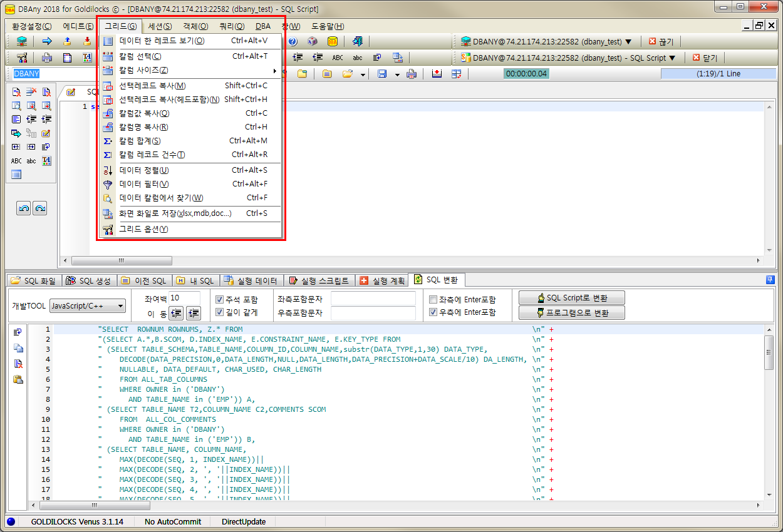Click the 우측포함문자 text field
The width and height of the screenshot is (783, 532).
(373, 313)
